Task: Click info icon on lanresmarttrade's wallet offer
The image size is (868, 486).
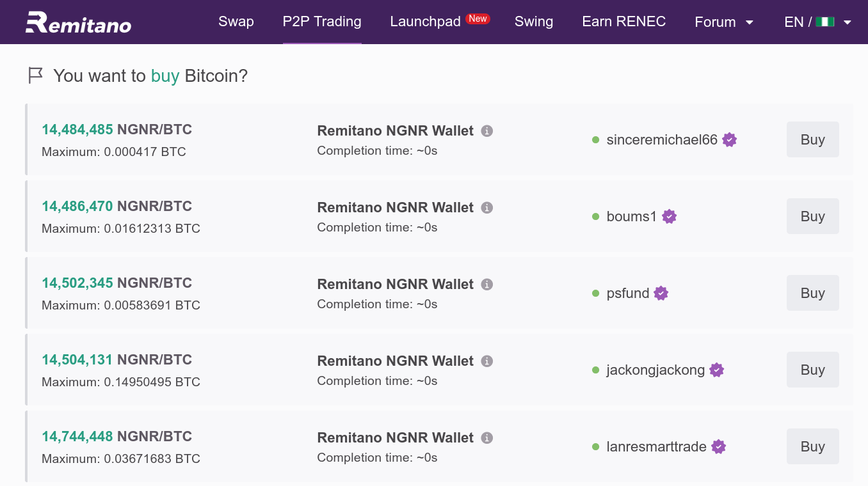Action: click(x=487, y=438)
